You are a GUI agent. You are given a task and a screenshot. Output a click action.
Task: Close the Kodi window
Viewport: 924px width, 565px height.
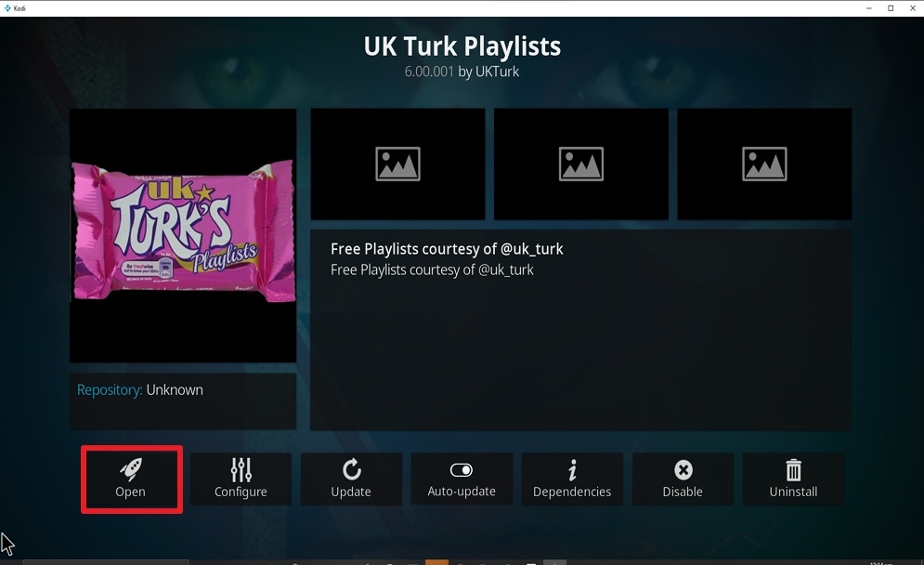click(912, 8)
